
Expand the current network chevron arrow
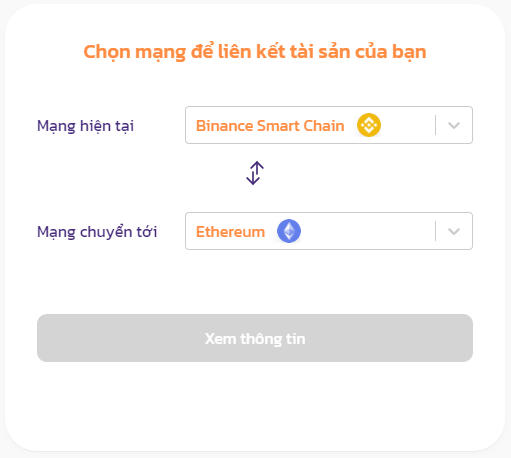tap(454, 125)
